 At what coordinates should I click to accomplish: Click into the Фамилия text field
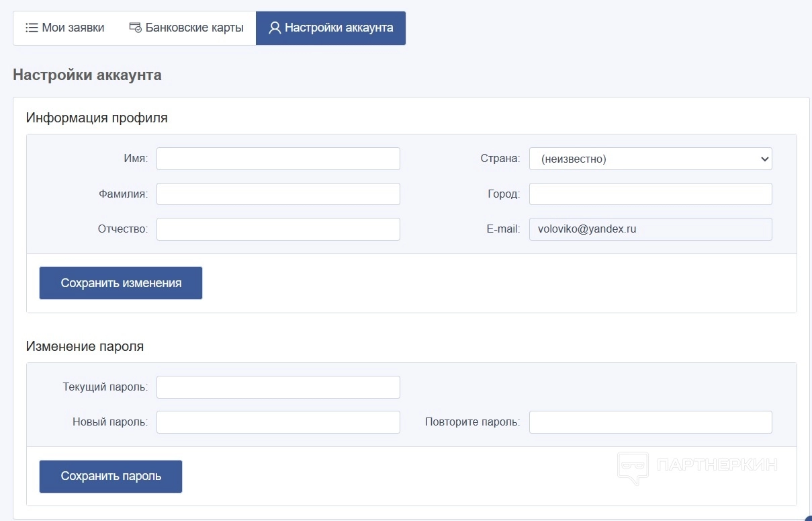(278, 194)
